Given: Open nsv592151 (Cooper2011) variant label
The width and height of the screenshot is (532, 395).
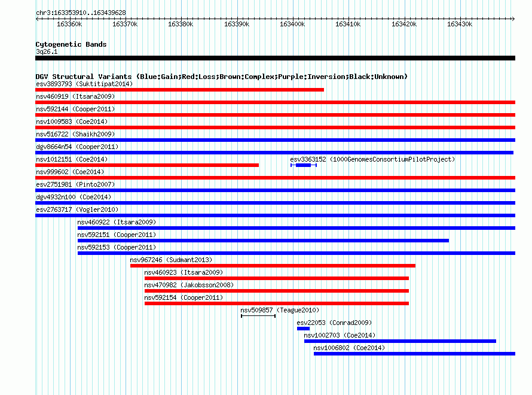Looking at the screenshot, I should 117,235.
